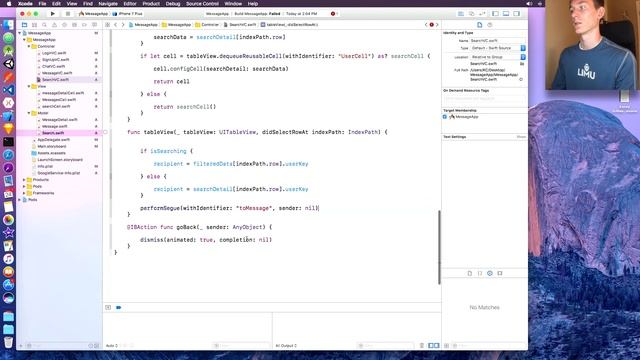This screenshot has height=360, width=640.
Task: Click the red error indicator in jump bar
Action: tap(431, 25)
